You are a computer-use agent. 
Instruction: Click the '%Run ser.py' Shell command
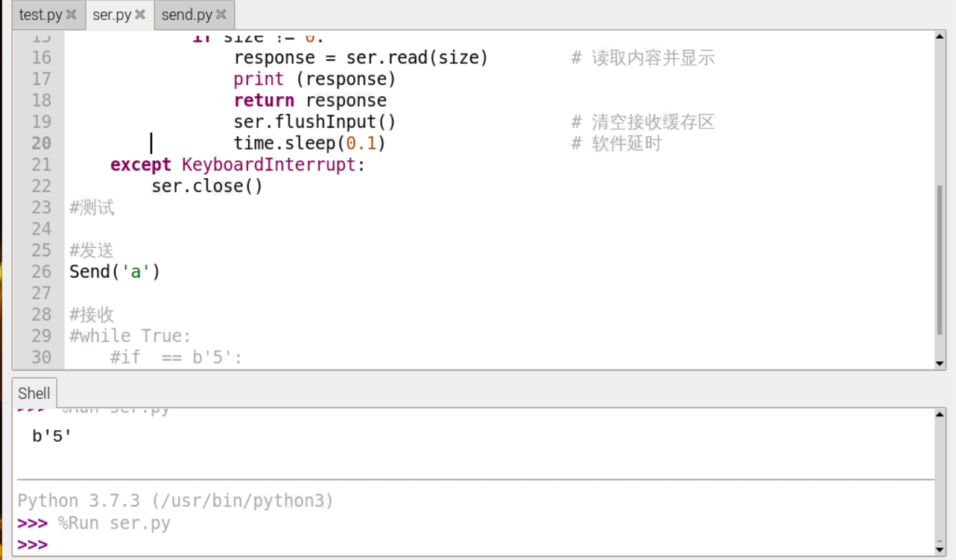pos(115,523)
